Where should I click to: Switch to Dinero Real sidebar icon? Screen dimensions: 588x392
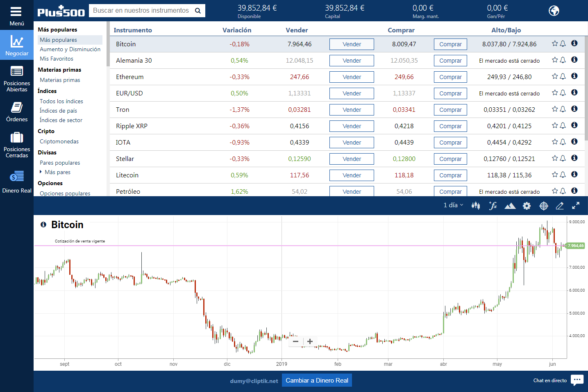[x=17, y=181]
